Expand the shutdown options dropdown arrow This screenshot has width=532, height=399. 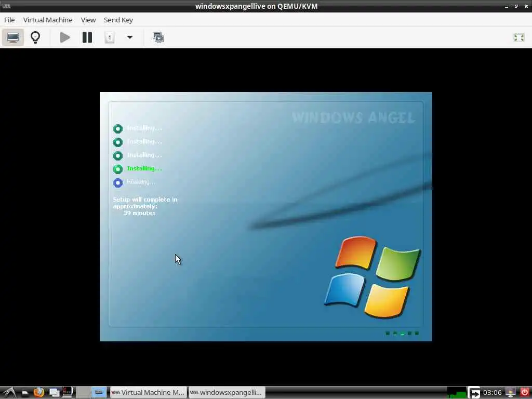click(x=129, y=37)
